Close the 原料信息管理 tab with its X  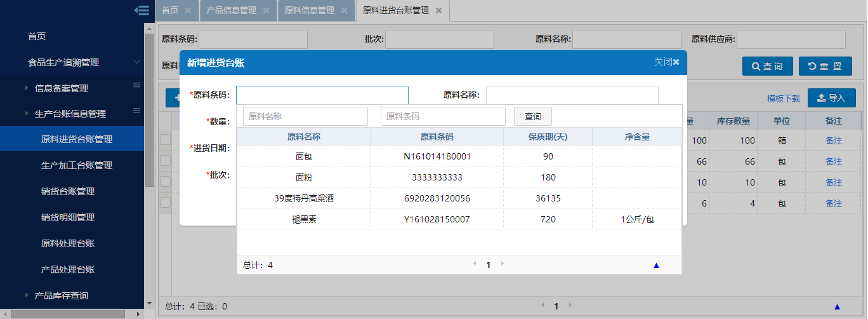click(x=344, y=11)
